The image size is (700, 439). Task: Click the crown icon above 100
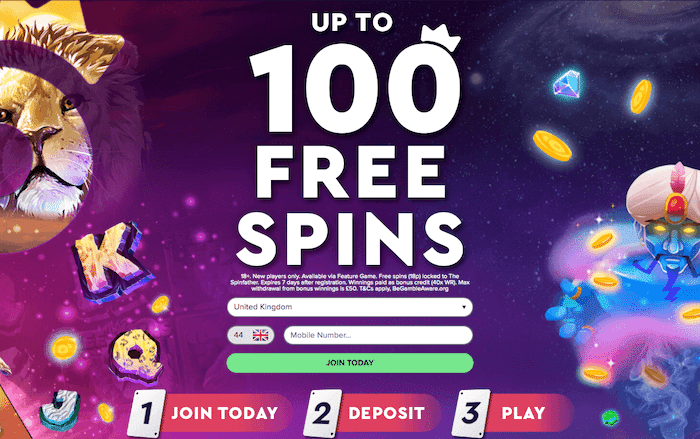point(440,38)
